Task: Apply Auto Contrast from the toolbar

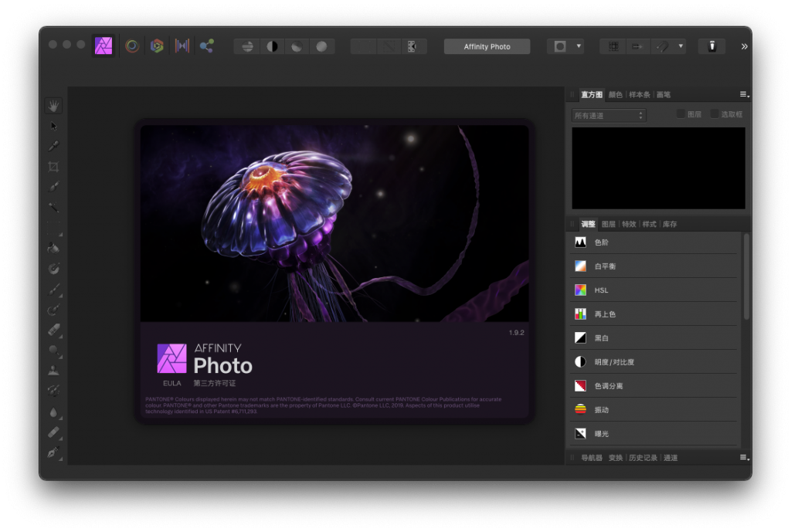Action: point(272,46)
